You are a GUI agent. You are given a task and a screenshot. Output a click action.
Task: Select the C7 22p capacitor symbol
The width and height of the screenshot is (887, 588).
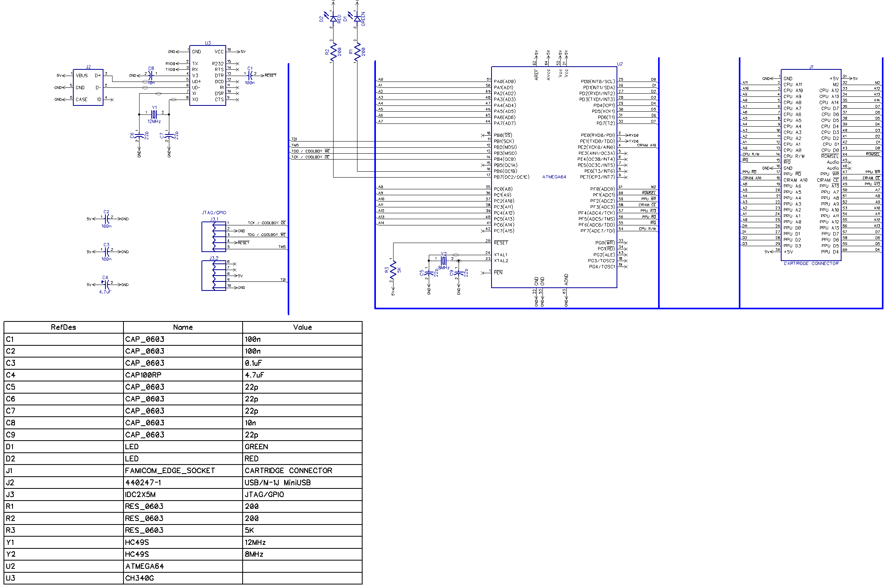[169, 136]
